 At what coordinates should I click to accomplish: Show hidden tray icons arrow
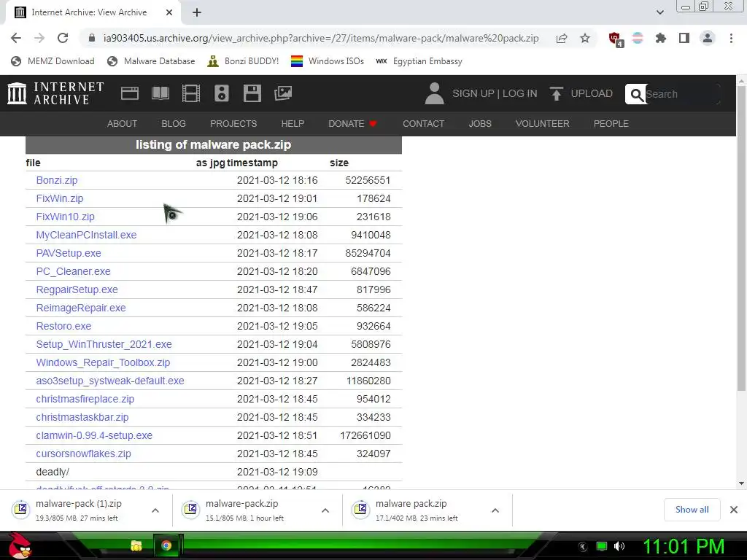(x=583, y=547)
